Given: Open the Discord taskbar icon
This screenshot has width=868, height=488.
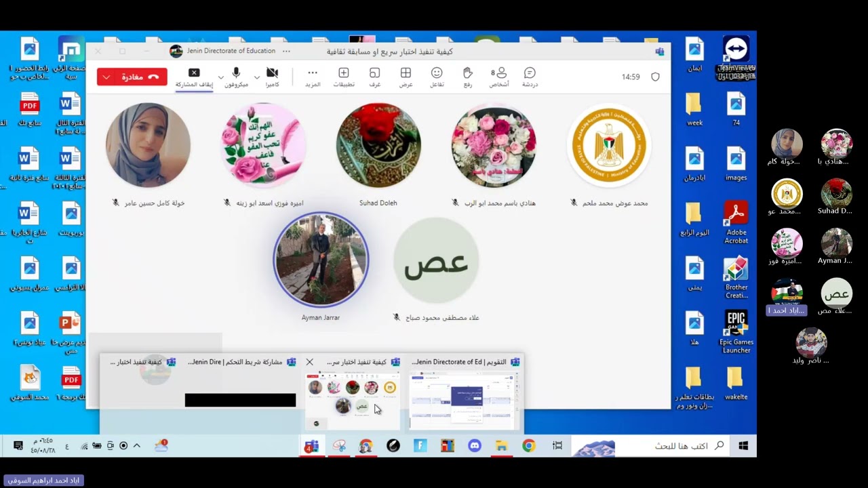Looking at the screenshot, I should pos(475,446).
